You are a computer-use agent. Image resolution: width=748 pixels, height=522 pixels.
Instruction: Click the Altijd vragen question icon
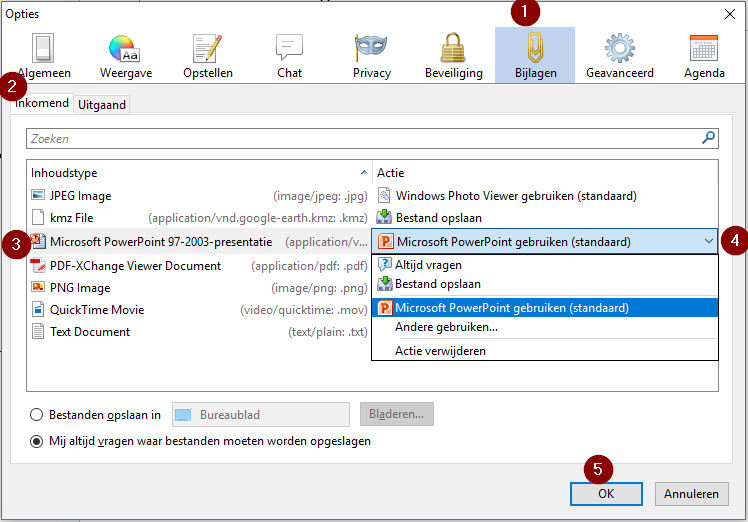pyautogui.click(x=384, y=264)
